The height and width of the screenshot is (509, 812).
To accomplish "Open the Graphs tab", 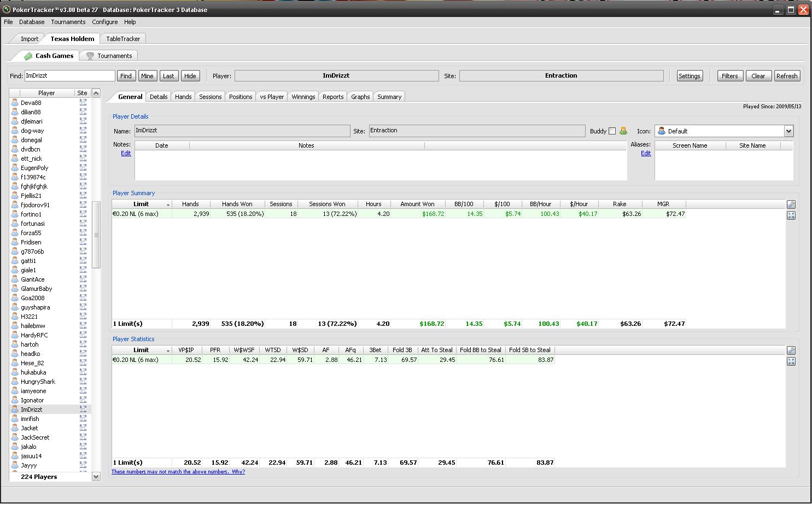I will coord(360,97).
